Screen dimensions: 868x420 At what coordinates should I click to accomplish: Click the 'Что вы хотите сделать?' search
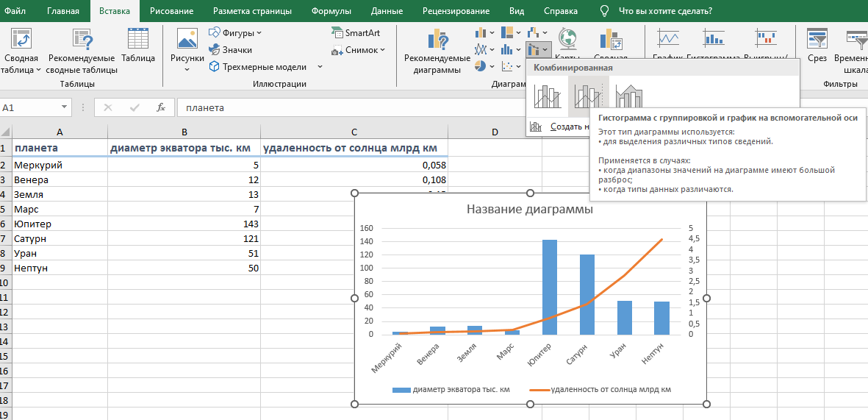coord(665,11)
